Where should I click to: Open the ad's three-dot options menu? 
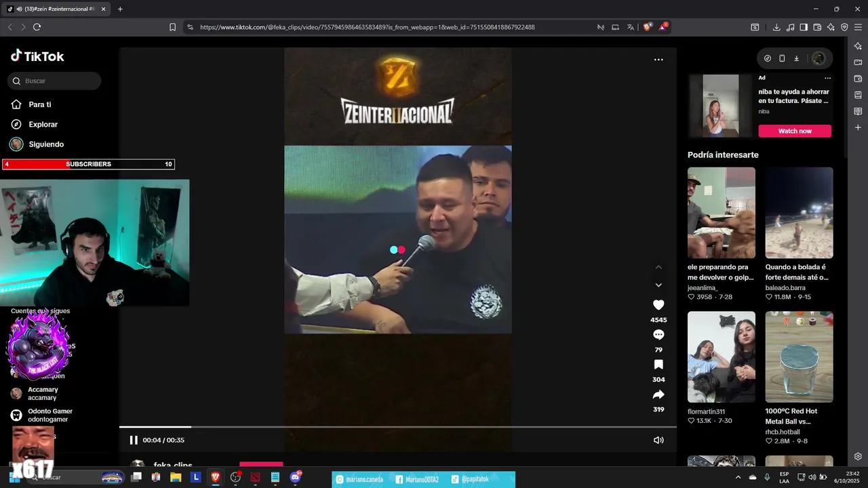coord(827,78)
